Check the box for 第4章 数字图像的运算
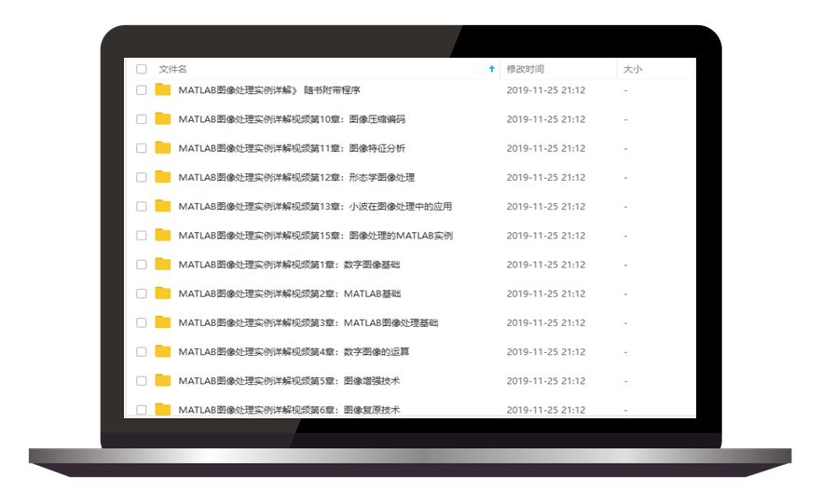 [142, 352]
